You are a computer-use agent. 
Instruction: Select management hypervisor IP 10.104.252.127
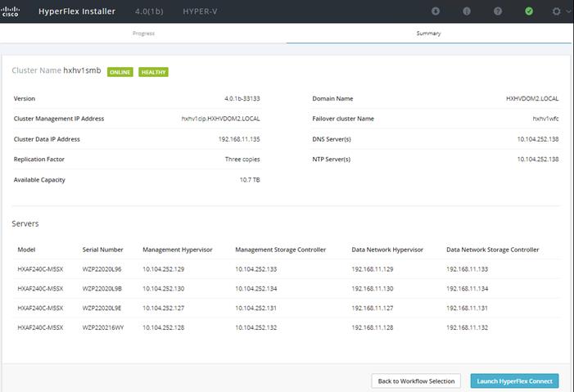coord(163,308)
